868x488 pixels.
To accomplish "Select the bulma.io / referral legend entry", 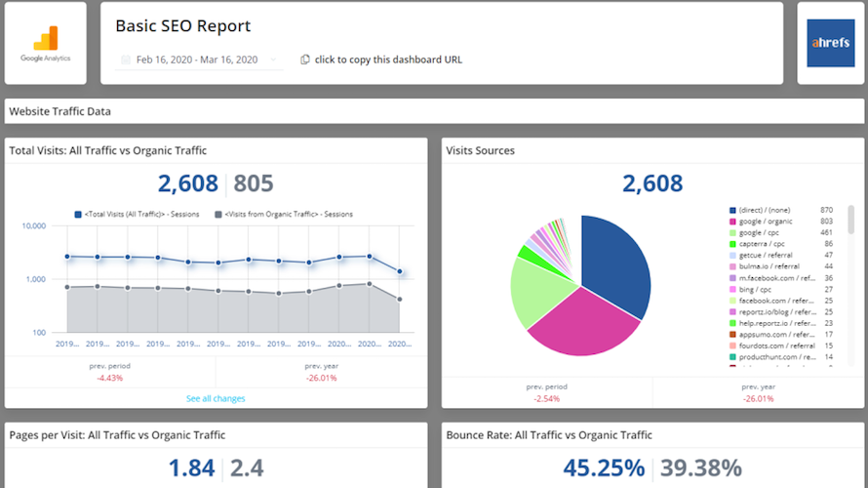I will (780, 266).
